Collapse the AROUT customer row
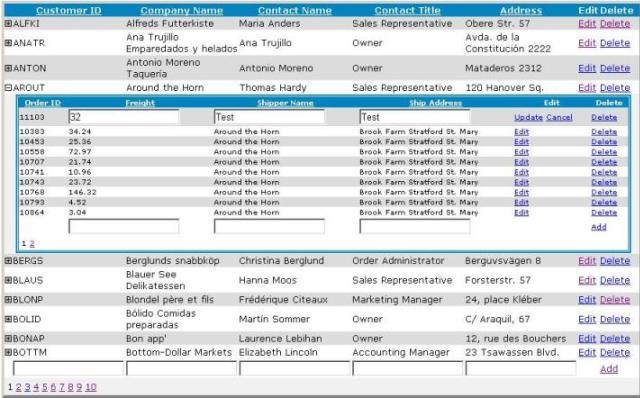The height and width of the screenshot is (398, 640). pyautogui.click(x=8, y=87)
